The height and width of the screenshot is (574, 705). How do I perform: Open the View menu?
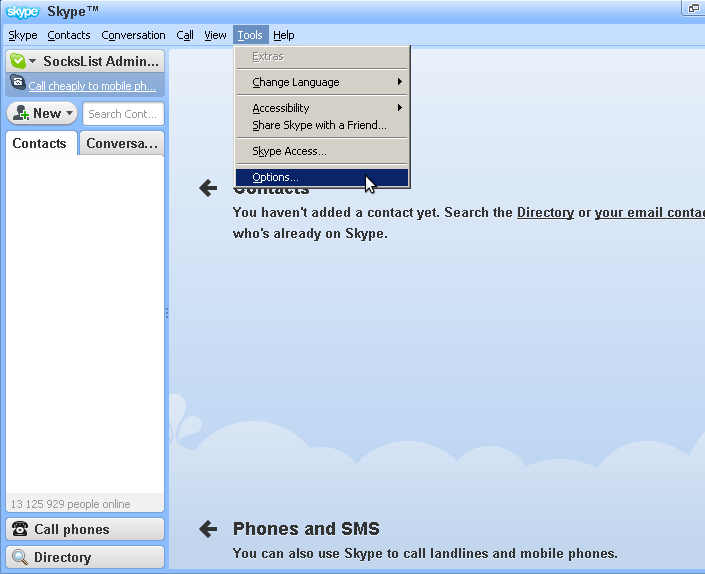click(215, 35)
